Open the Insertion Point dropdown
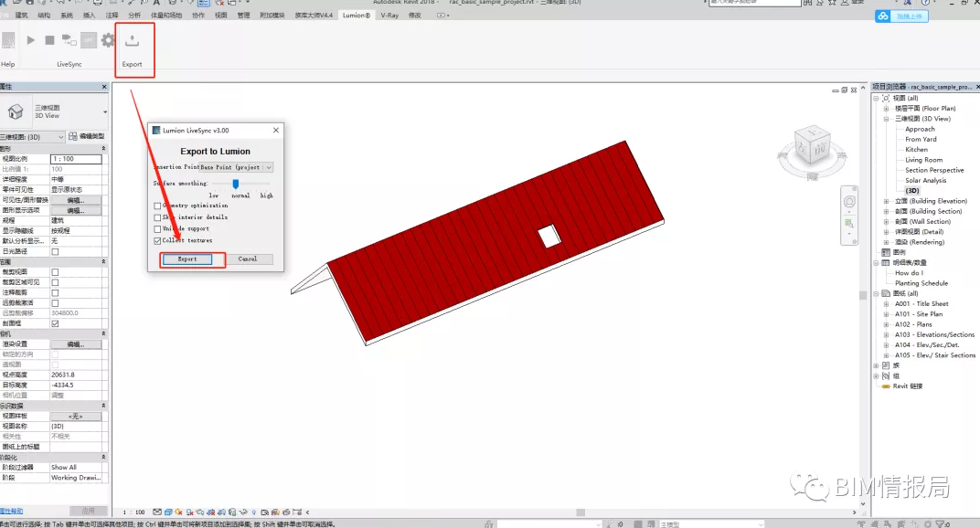980x528 pixels. point(236,167)
